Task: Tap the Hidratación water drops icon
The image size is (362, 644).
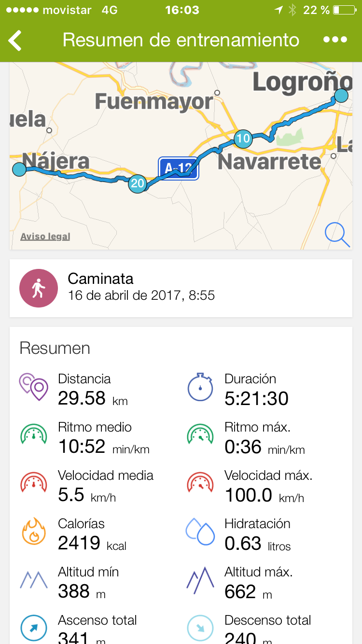Action: [x=200, y=532]
